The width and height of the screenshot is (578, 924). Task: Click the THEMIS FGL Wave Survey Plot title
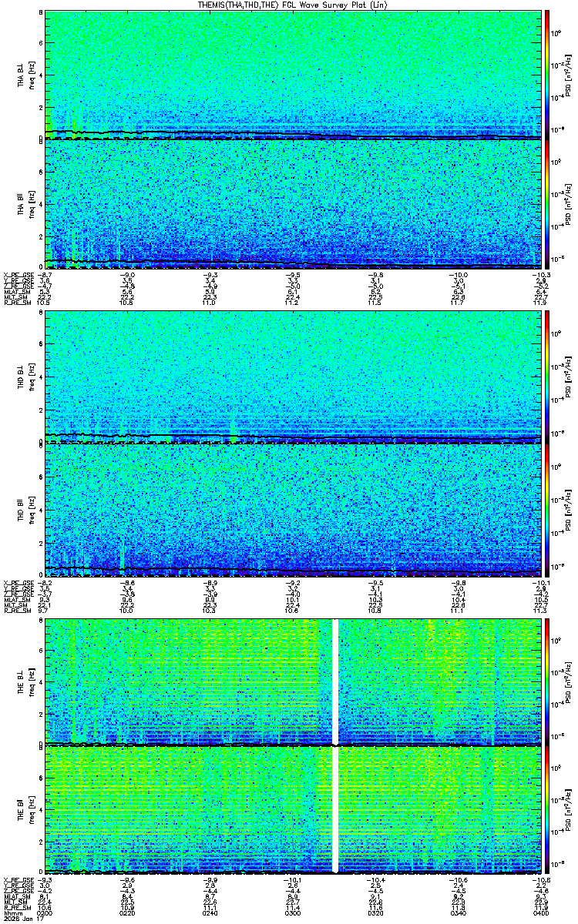(x=293, y=5)
